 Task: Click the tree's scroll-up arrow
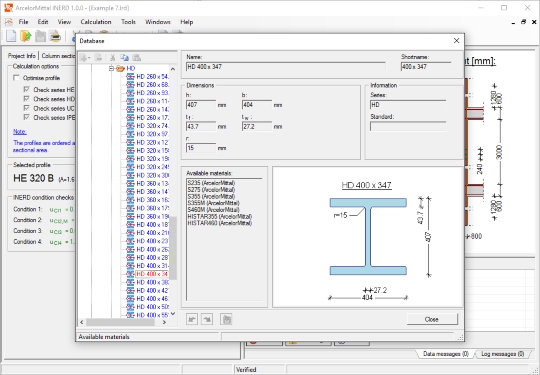(173, 69)
